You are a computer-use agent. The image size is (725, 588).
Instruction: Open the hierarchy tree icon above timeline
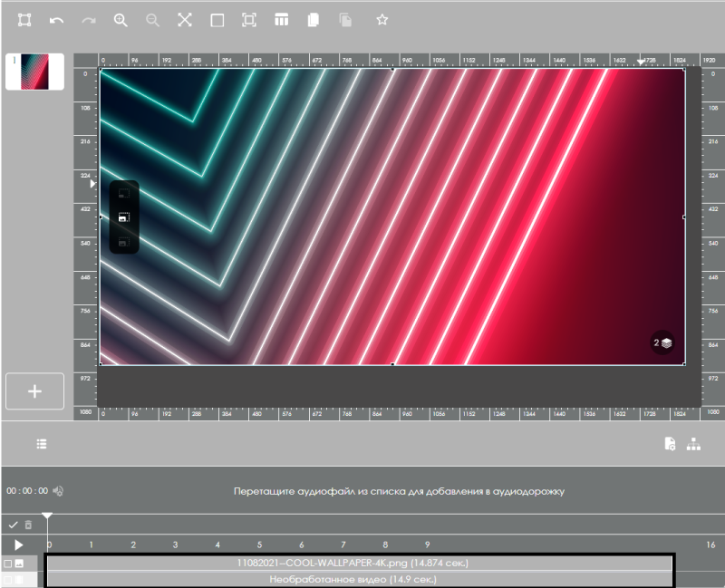pyautogui.click(x=694, y=443)
